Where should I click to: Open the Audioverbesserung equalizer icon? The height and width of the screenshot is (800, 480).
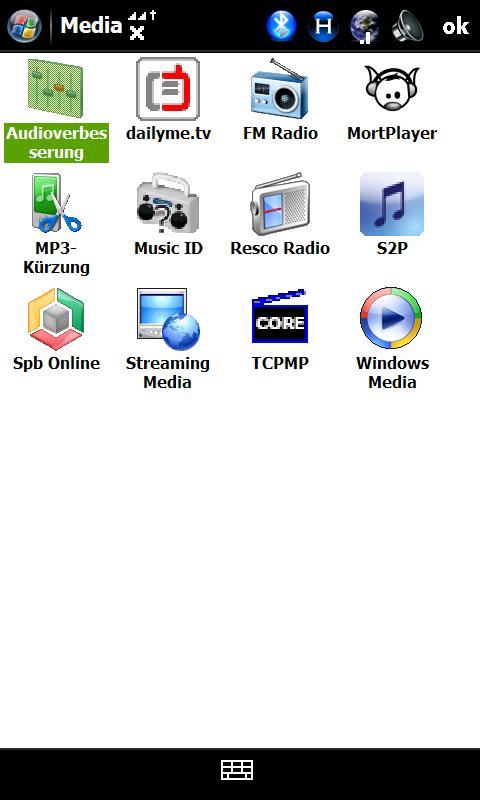[x=56, y=89]
